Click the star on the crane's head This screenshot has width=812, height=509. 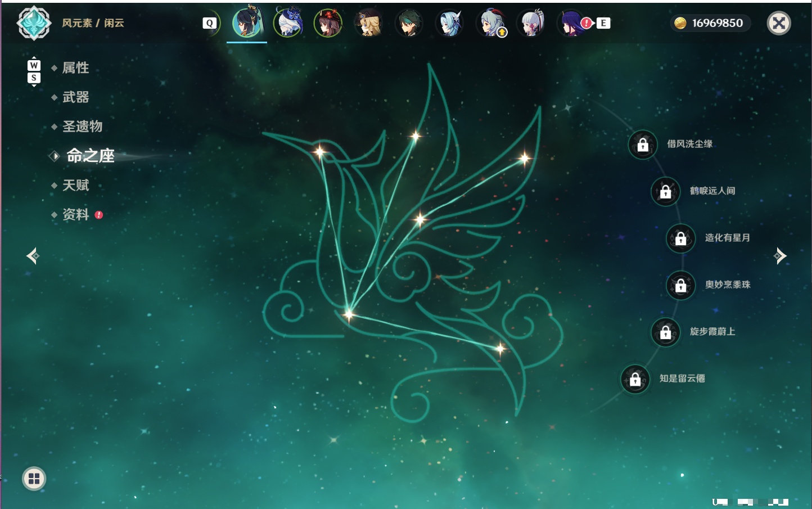click(x=319, y=151)
